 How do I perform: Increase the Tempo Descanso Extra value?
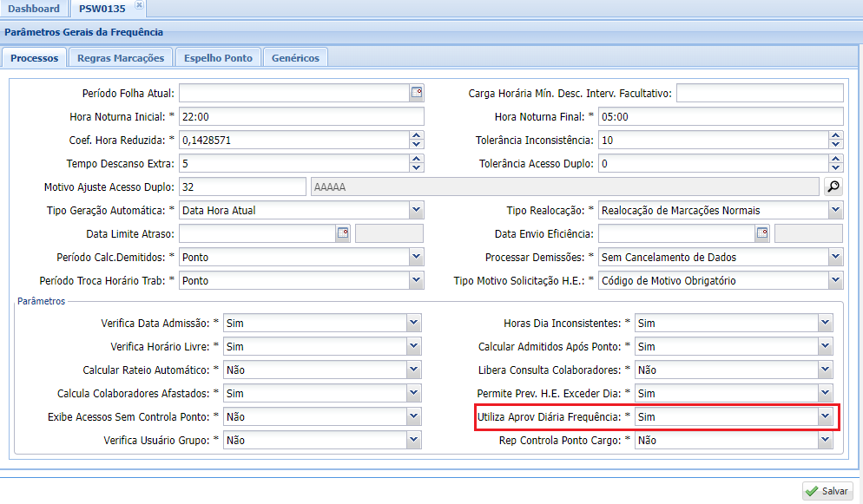(x=417, y=160)
